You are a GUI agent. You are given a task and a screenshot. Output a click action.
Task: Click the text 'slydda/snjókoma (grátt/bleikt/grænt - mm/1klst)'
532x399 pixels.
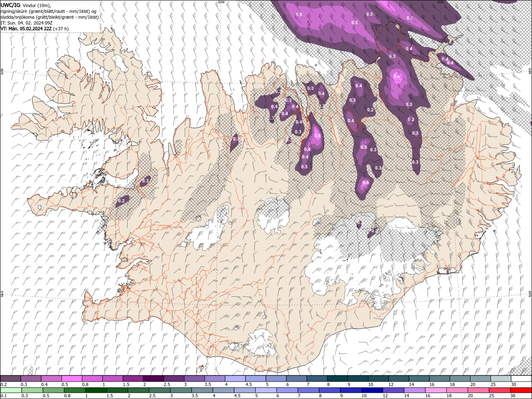point(50,17)
